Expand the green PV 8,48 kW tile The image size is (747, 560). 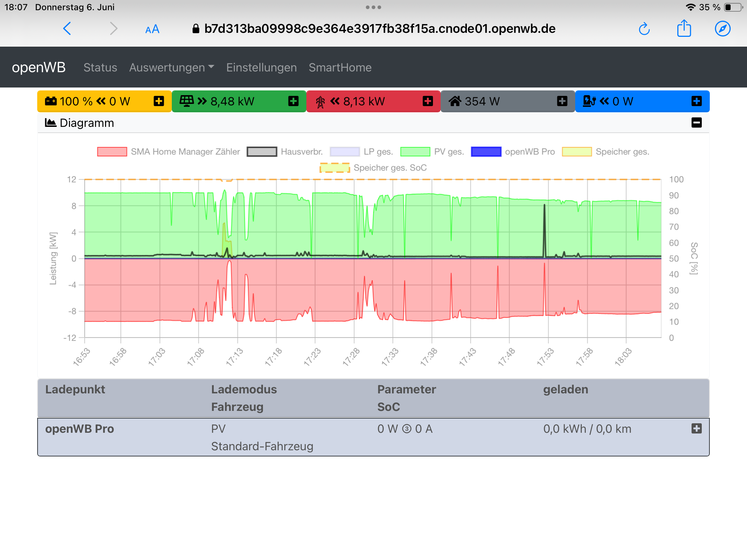tap(293, 101)
